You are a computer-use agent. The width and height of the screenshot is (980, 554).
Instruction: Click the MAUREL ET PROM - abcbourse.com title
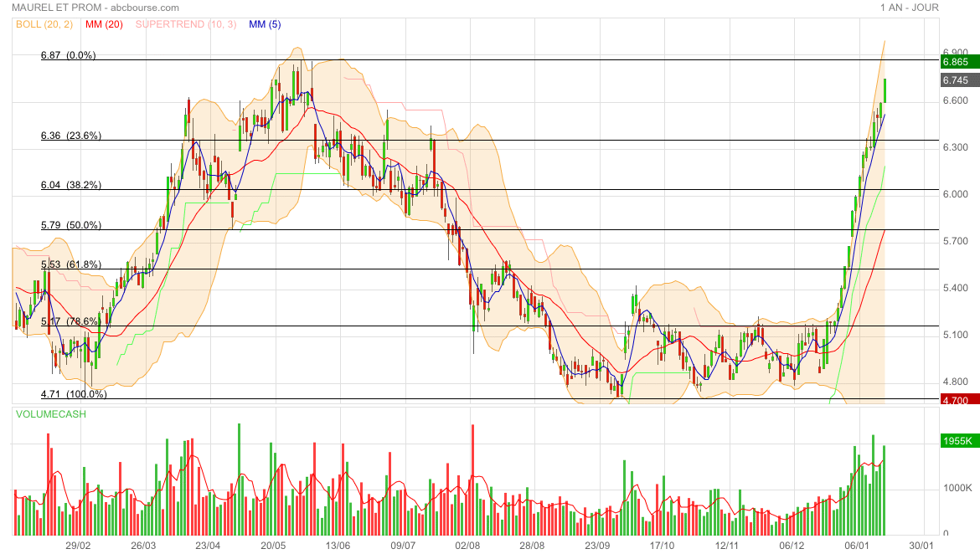[x=95, y=8]
